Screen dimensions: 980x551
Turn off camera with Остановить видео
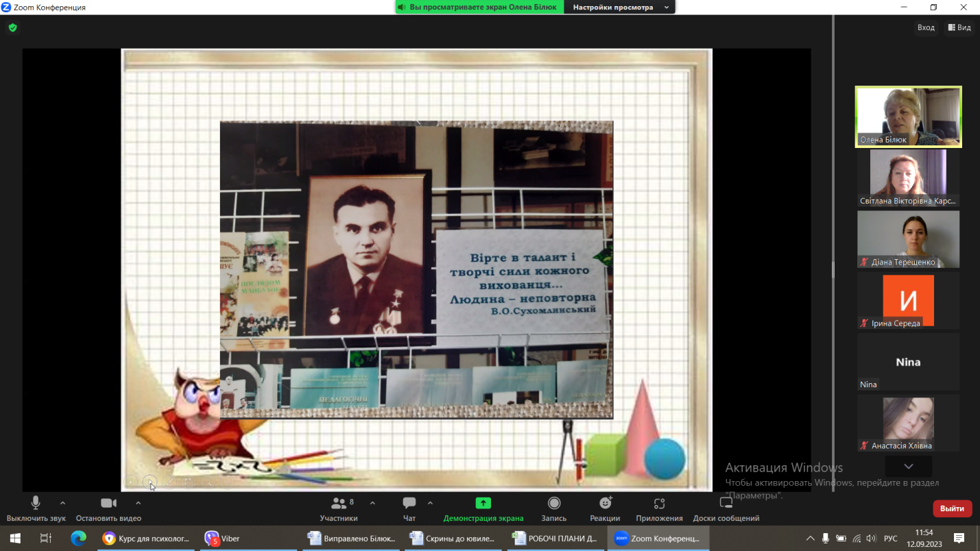pyautogui.click(x=108, y=508)
